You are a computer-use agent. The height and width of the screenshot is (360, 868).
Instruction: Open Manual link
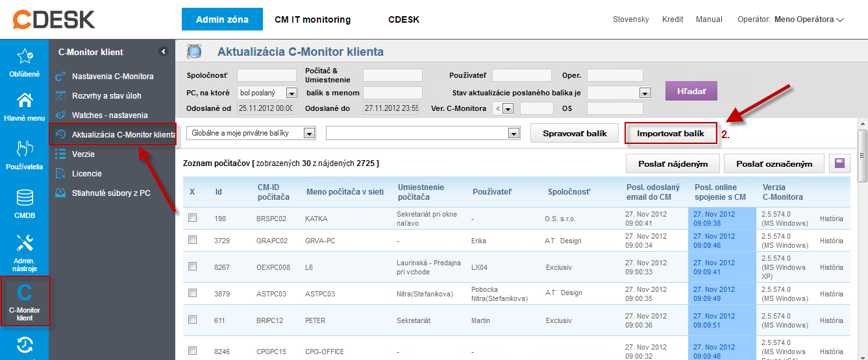coord(709,19)
